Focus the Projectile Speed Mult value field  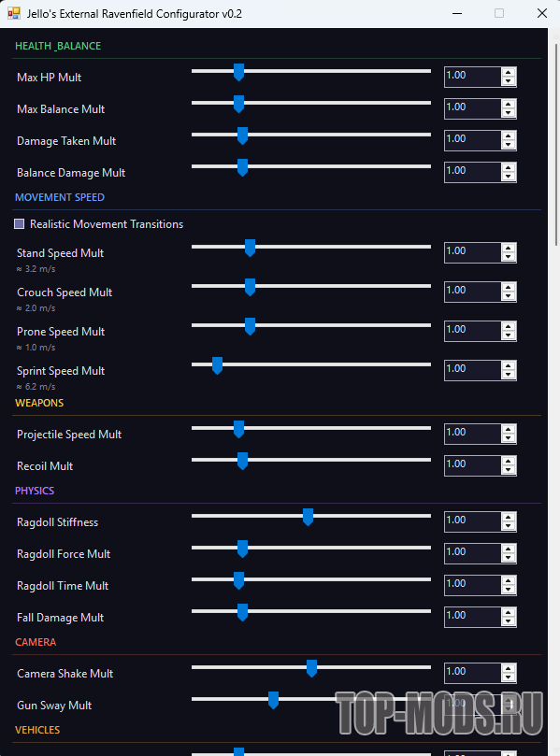tap(472, 434)
